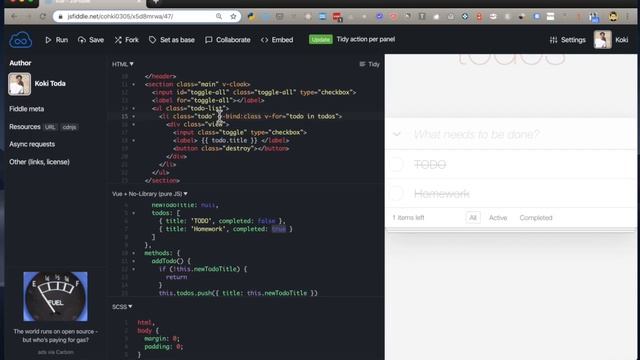This screenshot has width=640, height=360.
Task: Open the open source gas ad text
Action: click(56, 336)
